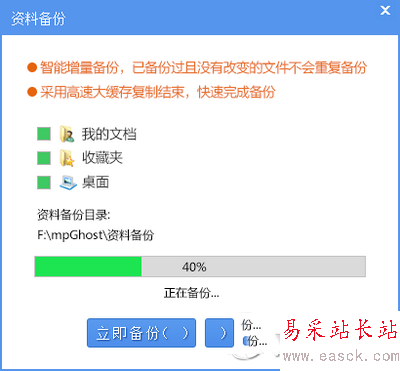Click the 资料备份 window title

pos(38,18)
